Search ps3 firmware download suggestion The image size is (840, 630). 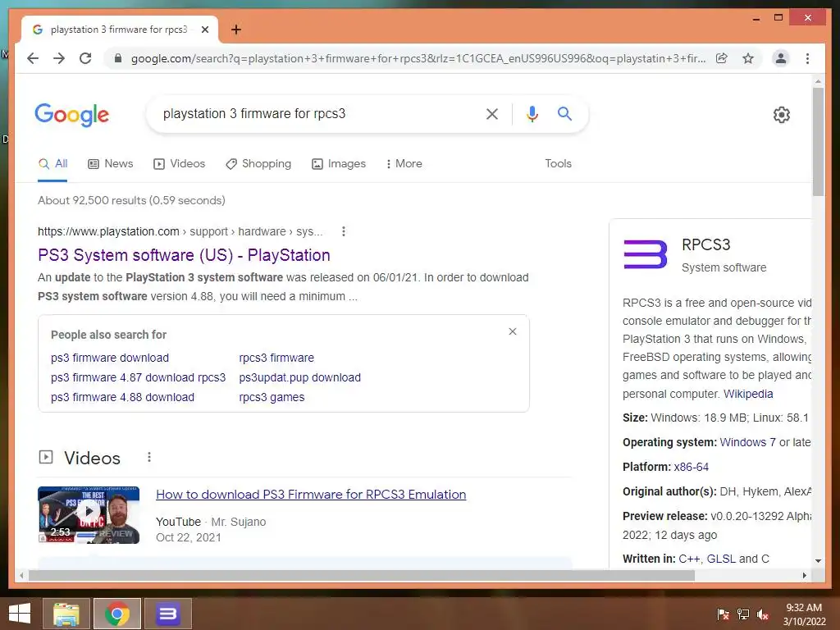(110, 358)
